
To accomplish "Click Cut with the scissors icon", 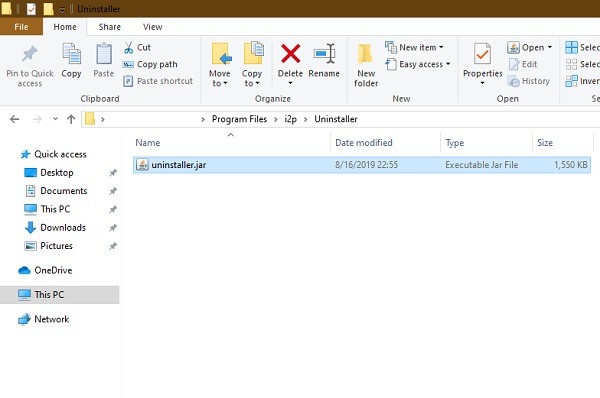I will (137, 47).
